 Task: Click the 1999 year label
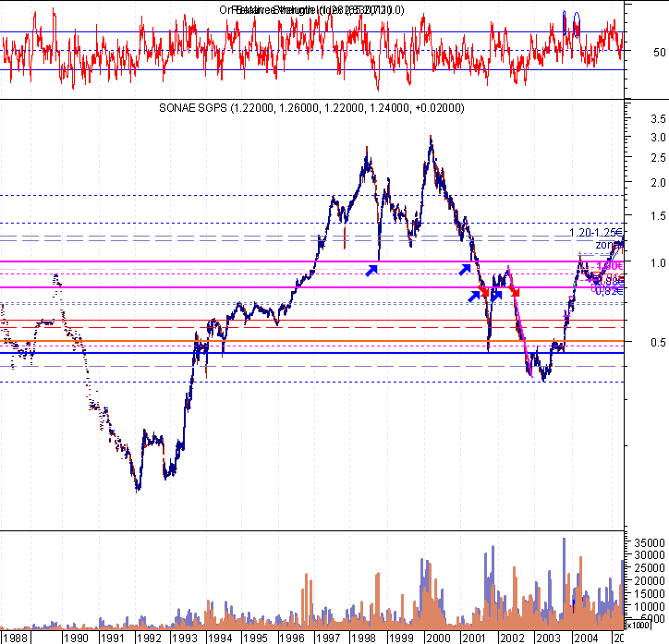pos(401,638)
